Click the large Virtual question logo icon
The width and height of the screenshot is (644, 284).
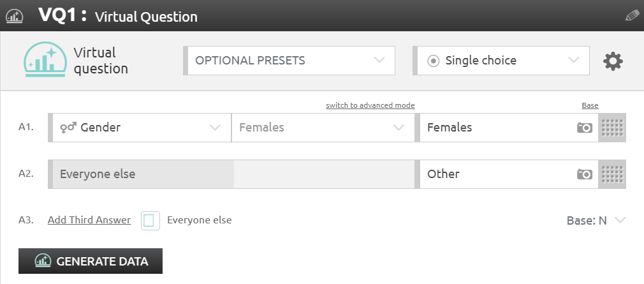click(x=45, y=60)
